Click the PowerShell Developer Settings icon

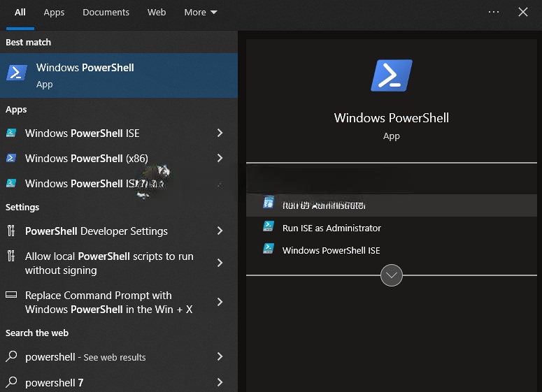click(x=11, y=231)
